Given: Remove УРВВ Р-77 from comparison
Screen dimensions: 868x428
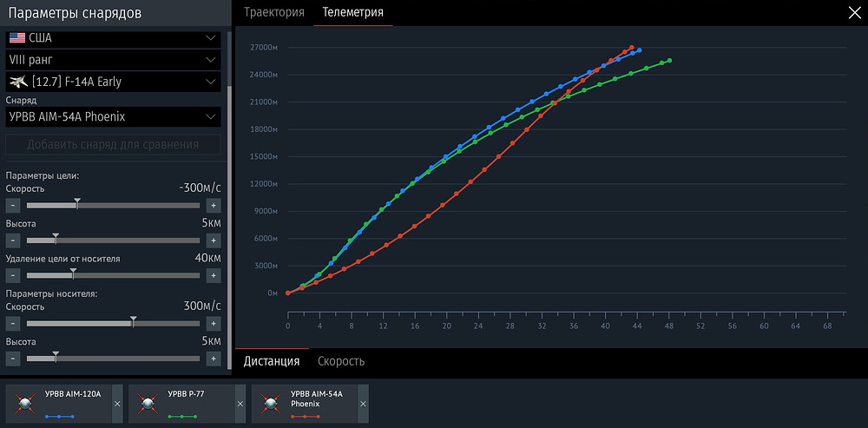Looking at the screenshot, I should pyautogui.click(x=240, y=404).
